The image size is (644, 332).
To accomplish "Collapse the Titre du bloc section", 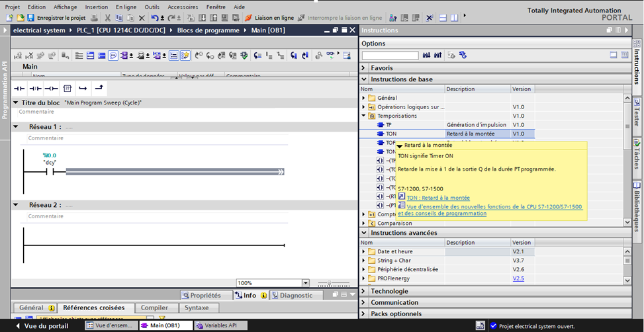I will [x=16, y=103].
